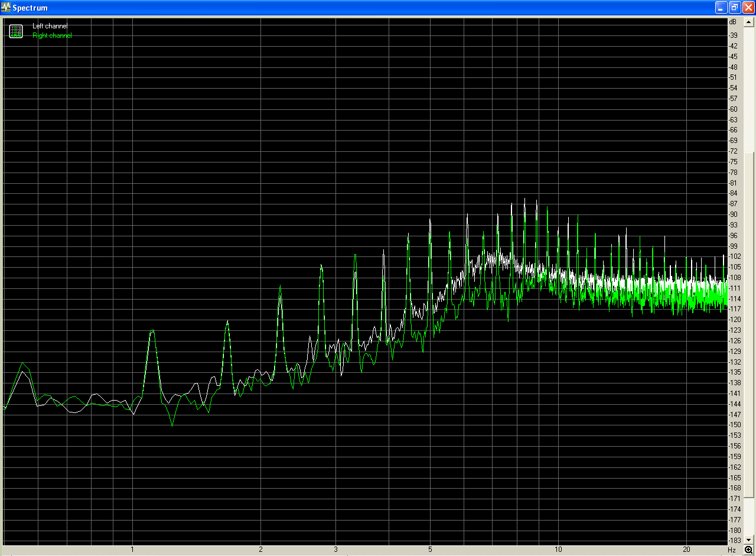Click the -120 dB scale value
756x556 pixels.
734,319
